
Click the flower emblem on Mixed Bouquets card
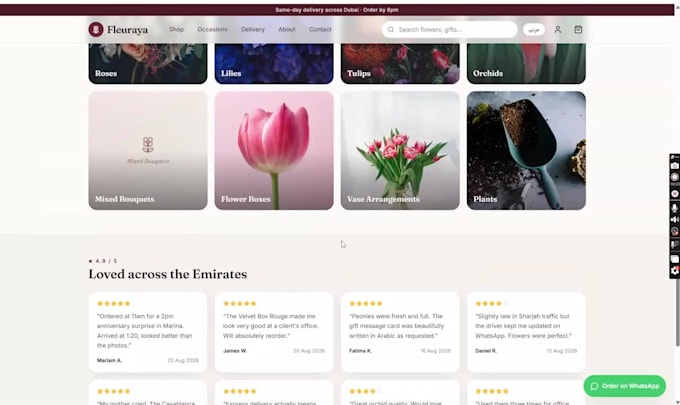pyautogui.click(x=148, y=145)
